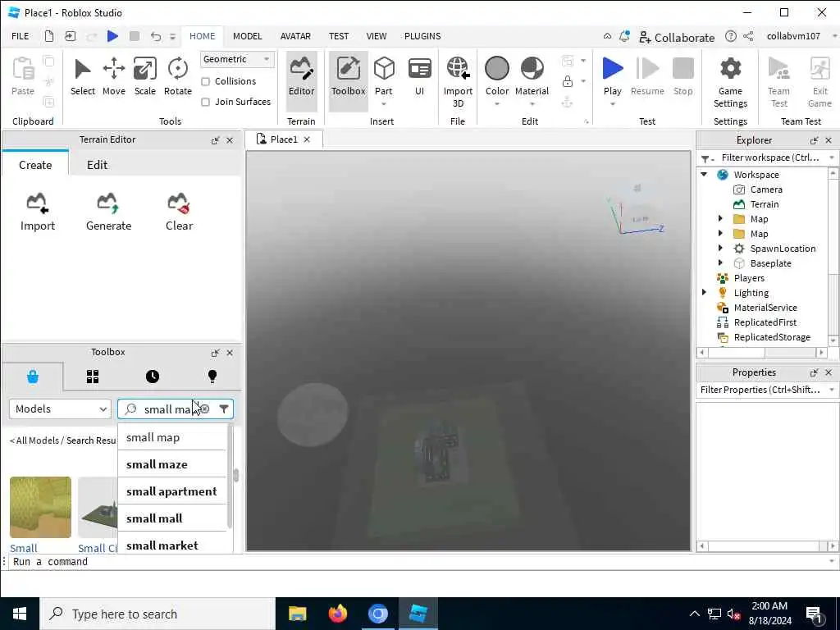Choose 'small map' search suggestion
The image size is (840, 630).
[x=172, y=438]
